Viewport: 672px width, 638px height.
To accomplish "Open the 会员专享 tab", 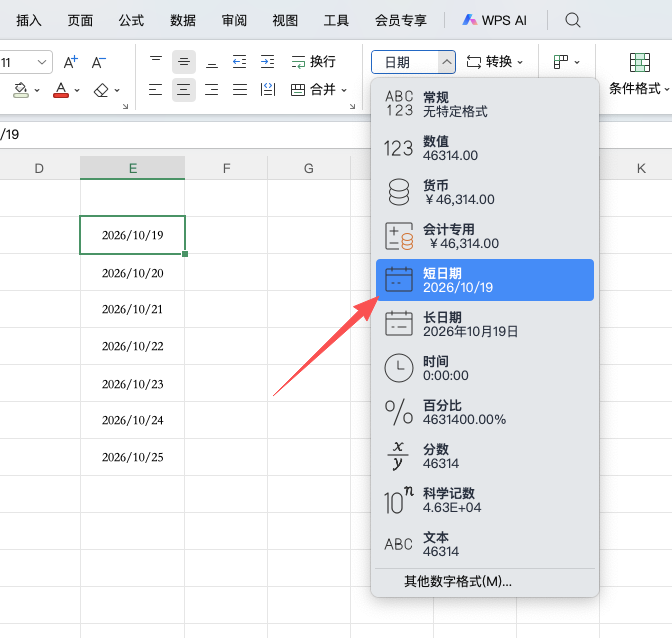I will [x=401, y=20].
